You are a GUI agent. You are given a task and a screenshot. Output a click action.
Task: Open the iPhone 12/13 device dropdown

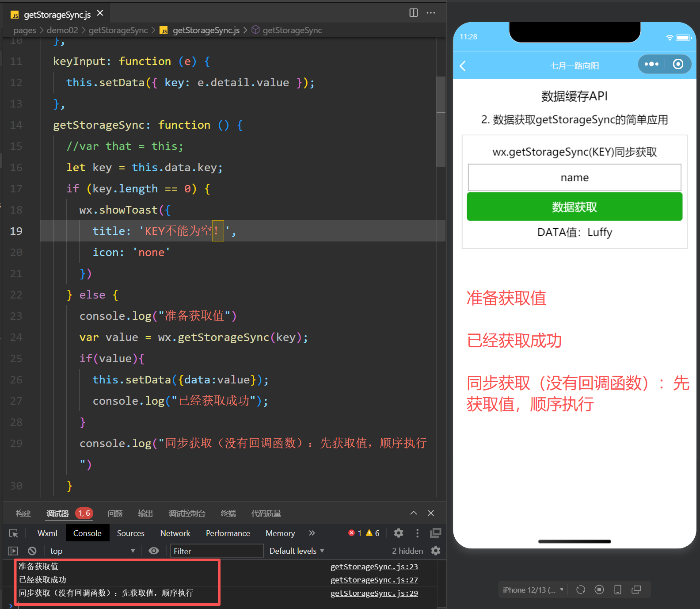click(x=533, y=590)
